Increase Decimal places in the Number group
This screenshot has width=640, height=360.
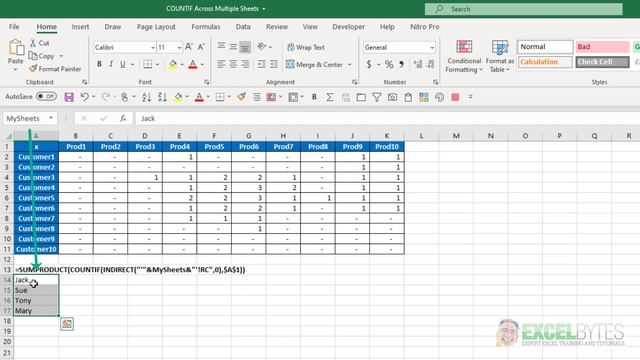pyautogui.click(x=418, y=64)
